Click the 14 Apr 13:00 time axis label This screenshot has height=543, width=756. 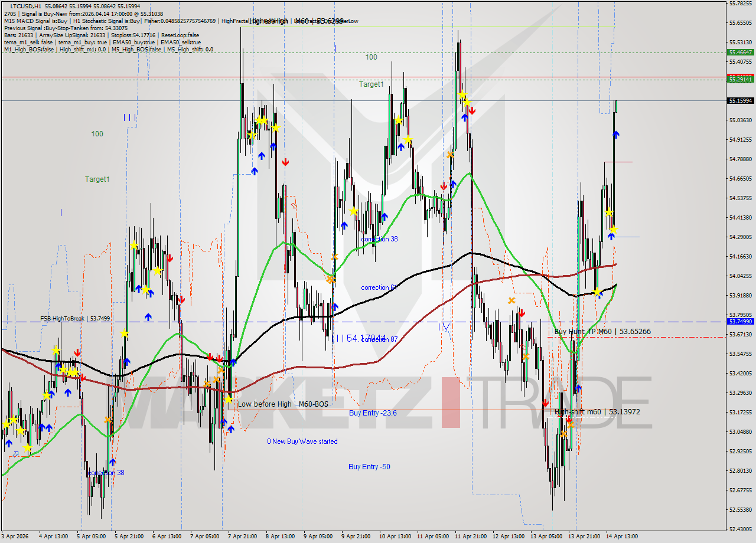coord(621,536)
